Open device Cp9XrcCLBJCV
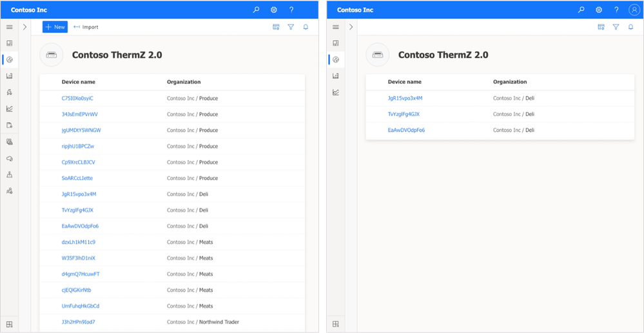 (x=79, y=163)
